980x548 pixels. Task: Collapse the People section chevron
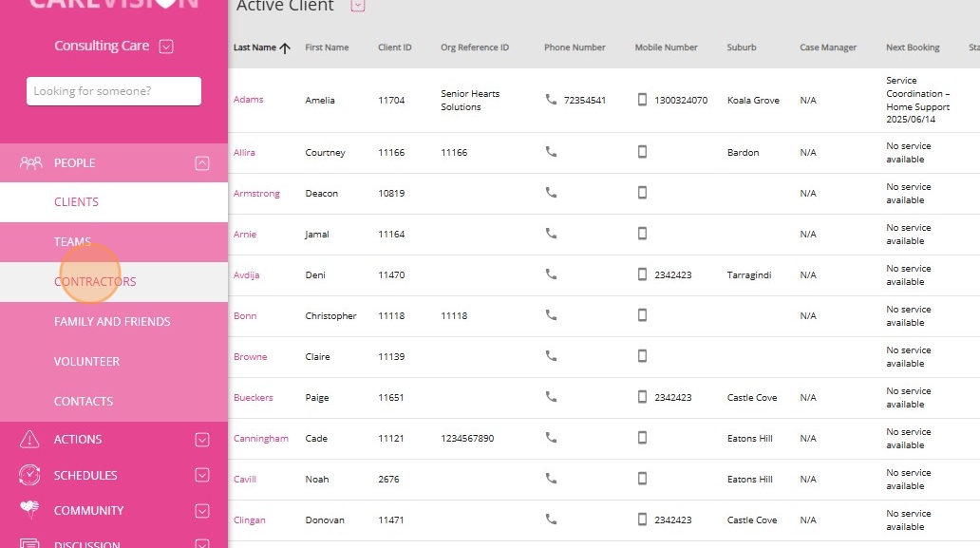coord(202,163)
